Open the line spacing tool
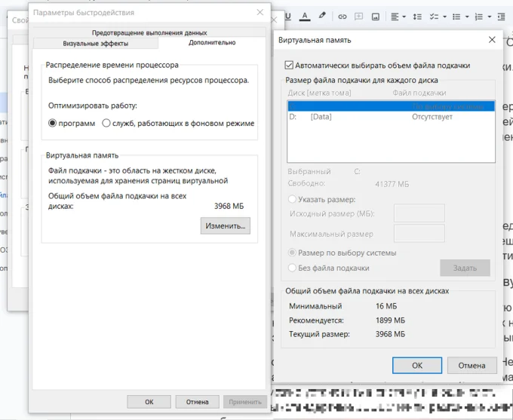The image size is (513, 420). click(417, 17)
